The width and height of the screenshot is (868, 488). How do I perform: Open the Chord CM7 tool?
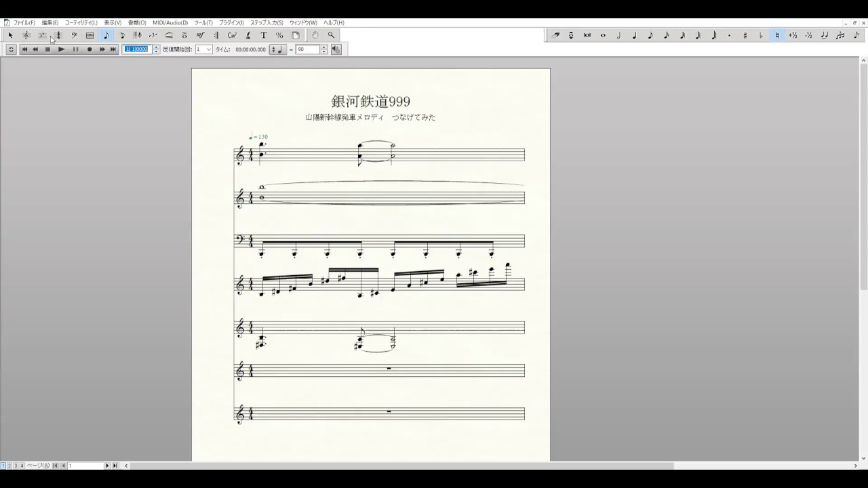(232, 35)
